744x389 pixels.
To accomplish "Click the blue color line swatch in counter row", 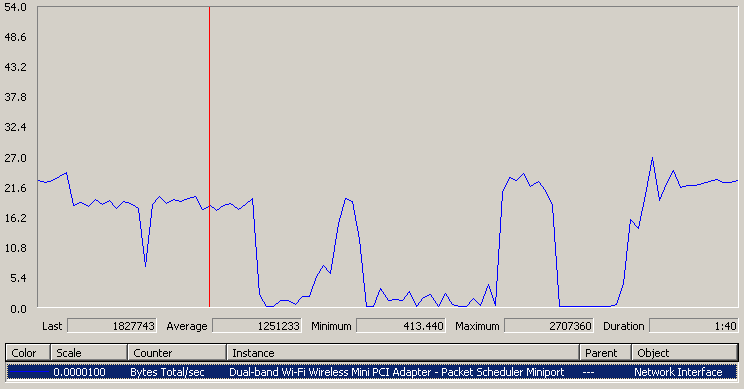I will tap(28, 372).
